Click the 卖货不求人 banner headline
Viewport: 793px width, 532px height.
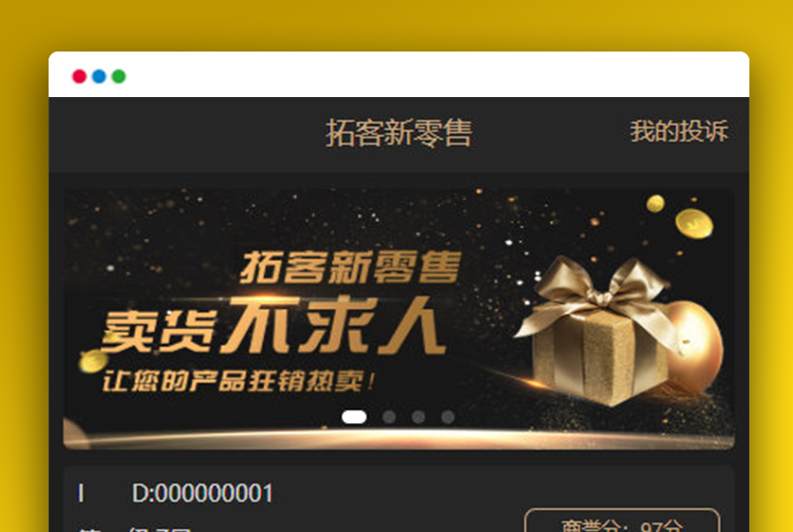click(274, 326)
